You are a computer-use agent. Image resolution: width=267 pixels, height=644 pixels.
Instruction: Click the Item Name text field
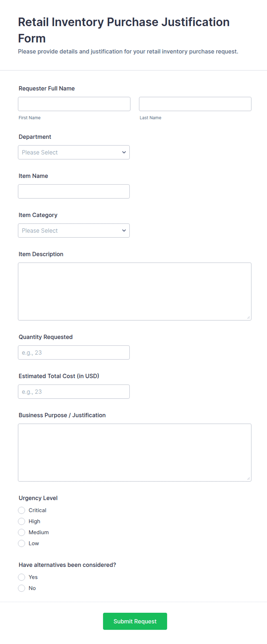click(x=73, y=191)
